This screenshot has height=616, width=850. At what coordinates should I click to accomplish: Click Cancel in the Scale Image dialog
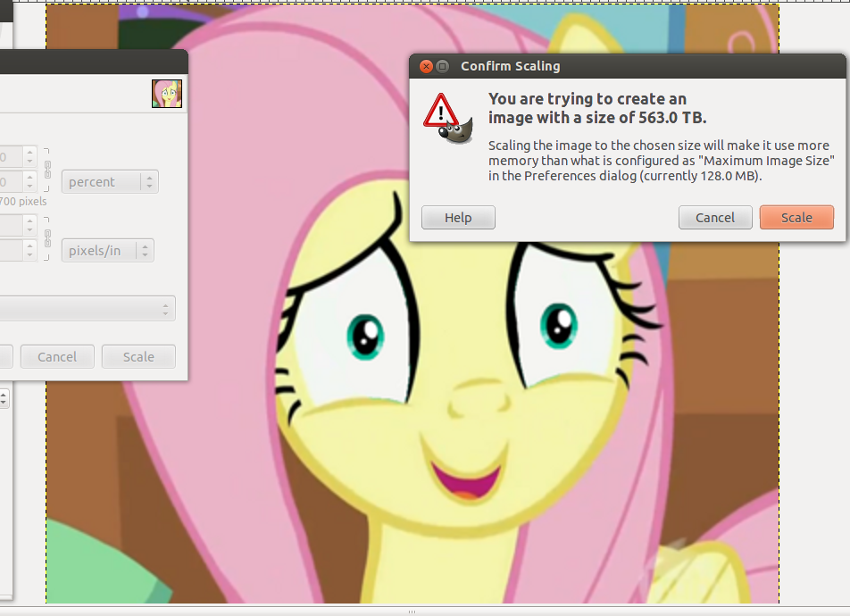pos(57,357)
